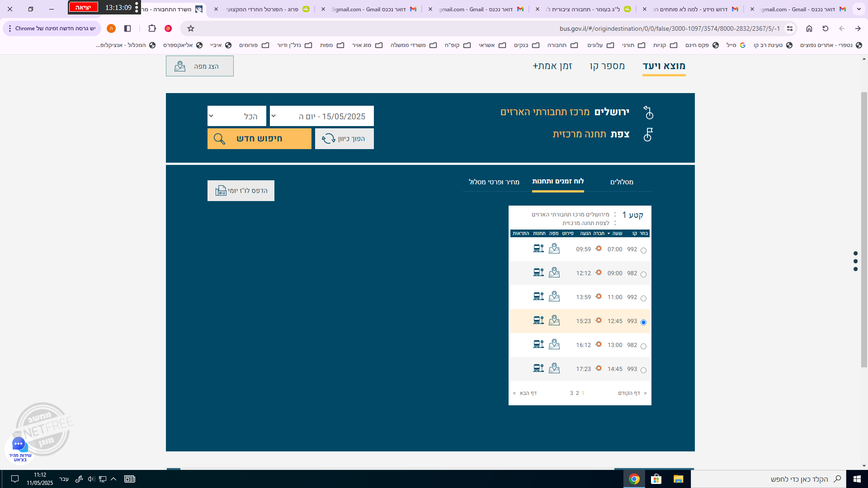
Task: Select radio button for line 992 at 07:00
Action: [643, 250]
